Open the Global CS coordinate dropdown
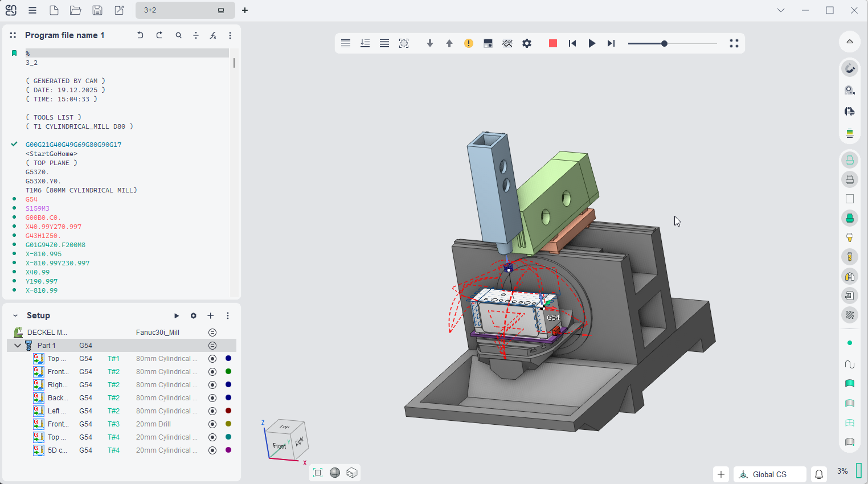The width and height of the screenshot is (868, 484). click(x=769, y=474)
